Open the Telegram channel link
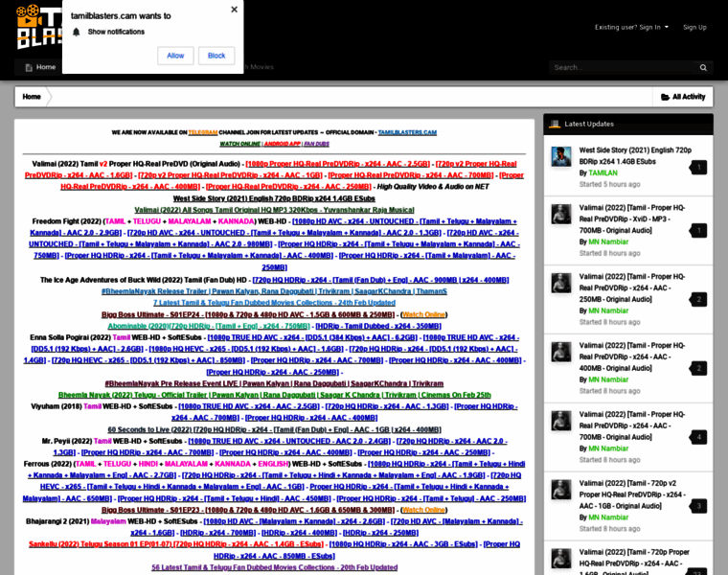The image size is (728, 575). click(x=202, y=132)
